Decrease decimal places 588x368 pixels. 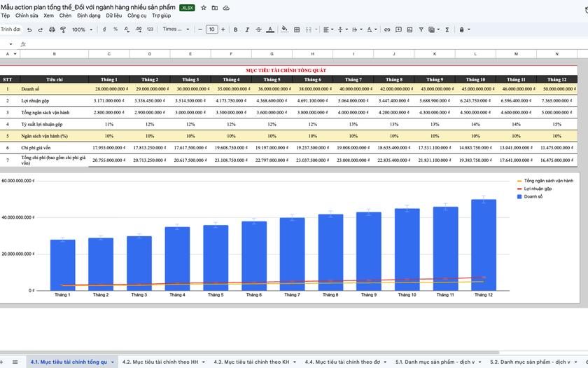(x=127, y=29)
